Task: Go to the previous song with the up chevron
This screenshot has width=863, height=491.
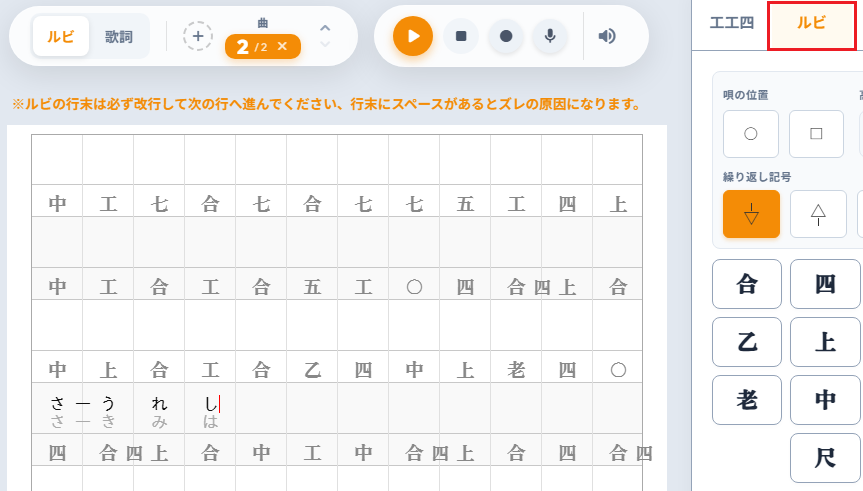Action: (x=325, y=28)
